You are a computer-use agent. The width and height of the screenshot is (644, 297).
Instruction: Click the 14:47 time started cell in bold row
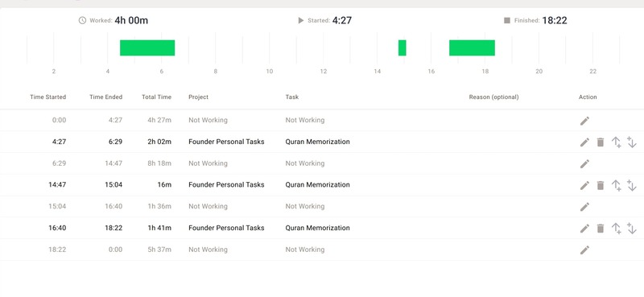click(x=57, y=185)
